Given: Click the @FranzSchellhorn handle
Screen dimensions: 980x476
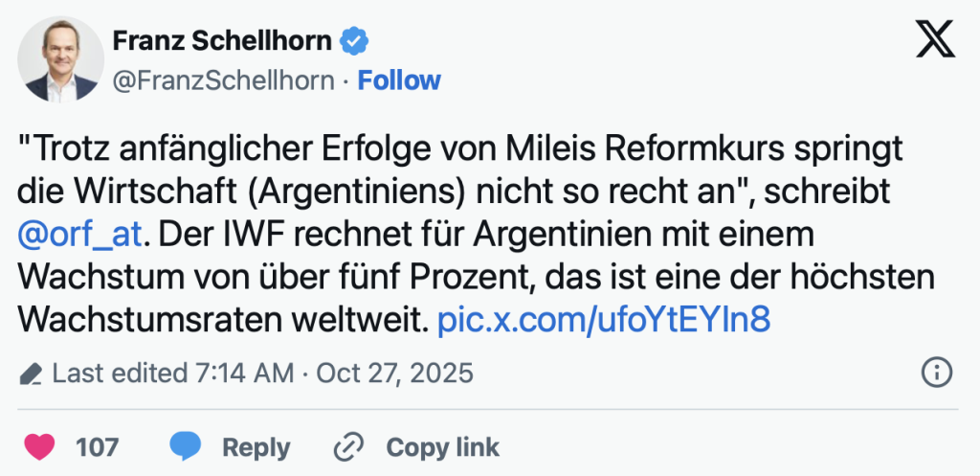Looking at the screenshot, I should click(x=224, y=80).
